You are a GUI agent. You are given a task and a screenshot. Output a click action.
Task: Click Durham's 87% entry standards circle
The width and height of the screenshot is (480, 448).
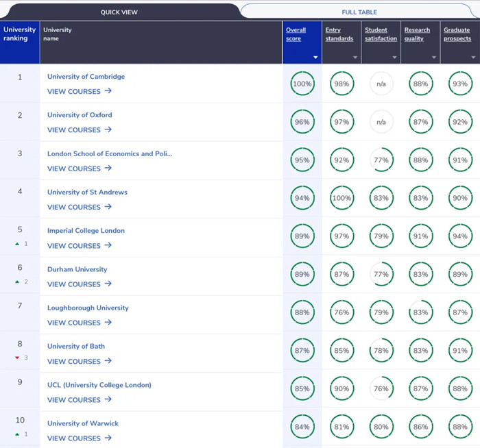[x=341, y=274]
